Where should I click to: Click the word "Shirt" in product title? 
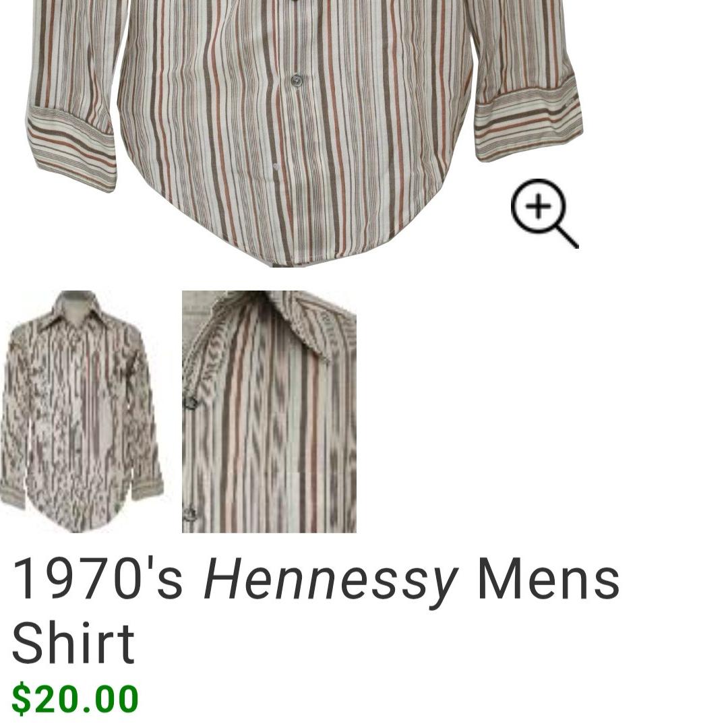coord(73,644)
